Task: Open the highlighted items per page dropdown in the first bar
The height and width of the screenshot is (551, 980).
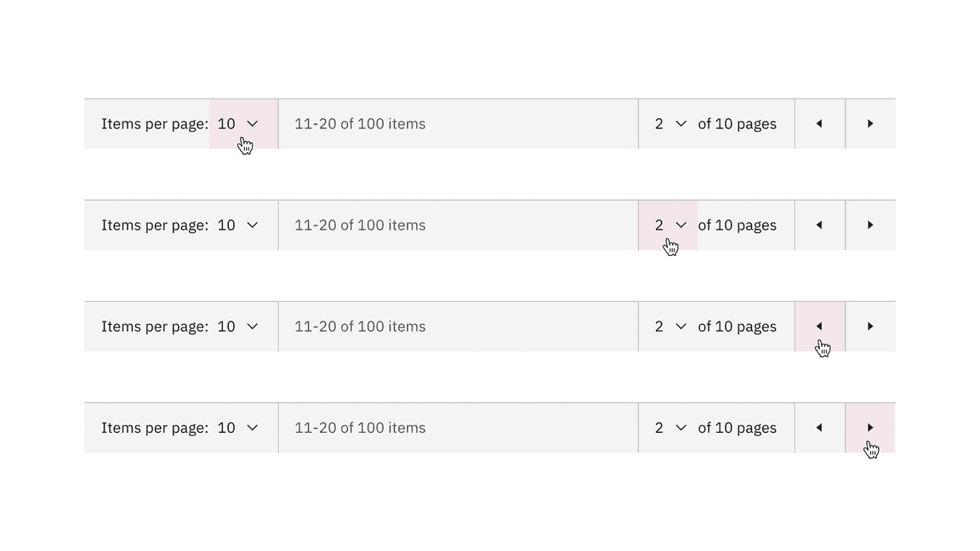Action: [x=239, y=123]
